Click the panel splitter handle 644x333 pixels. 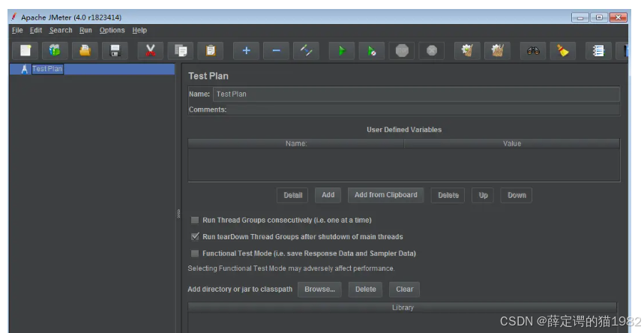178,214
